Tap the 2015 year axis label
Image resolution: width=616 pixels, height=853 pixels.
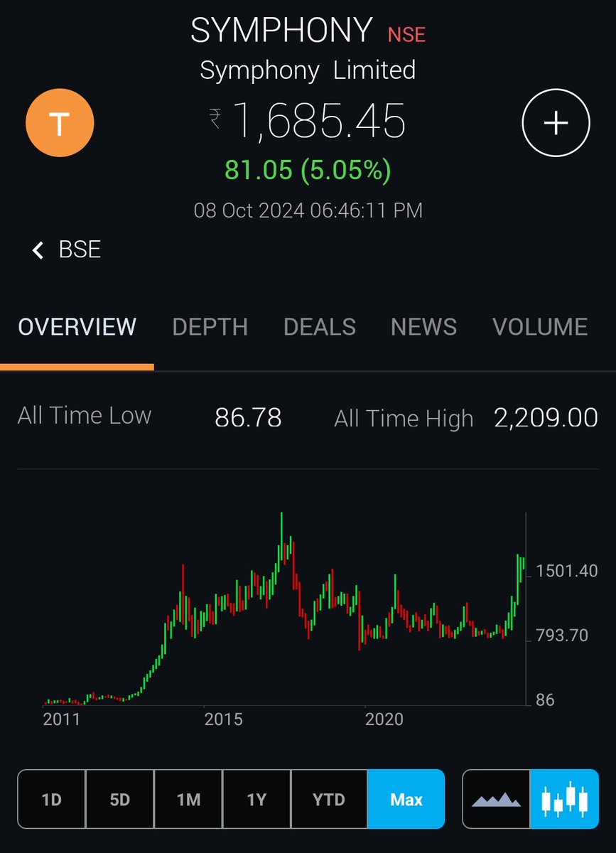pos(223,719)
